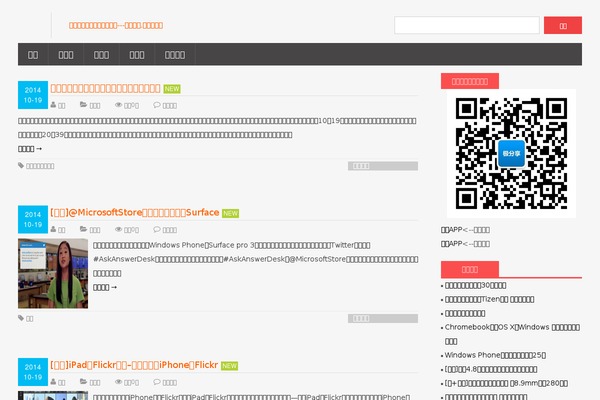
Task: Open the topmost post's orange title link
Action: point(105,88)
